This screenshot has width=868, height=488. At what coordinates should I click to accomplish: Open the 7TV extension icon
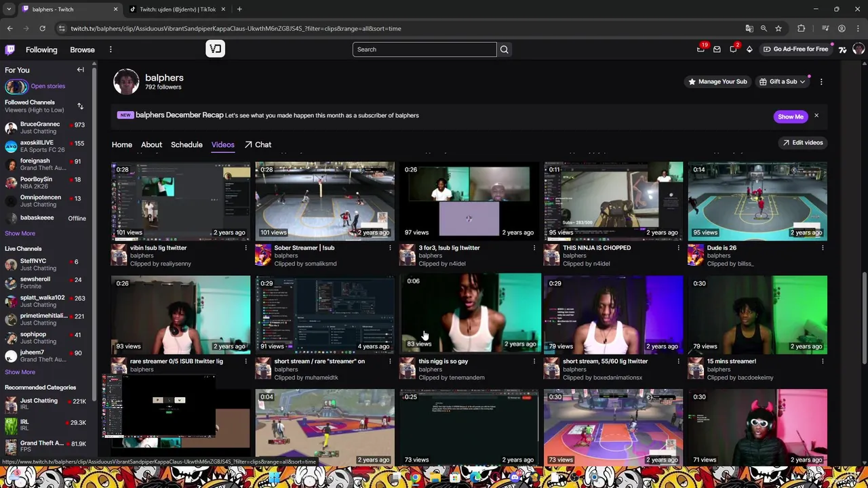842,49
